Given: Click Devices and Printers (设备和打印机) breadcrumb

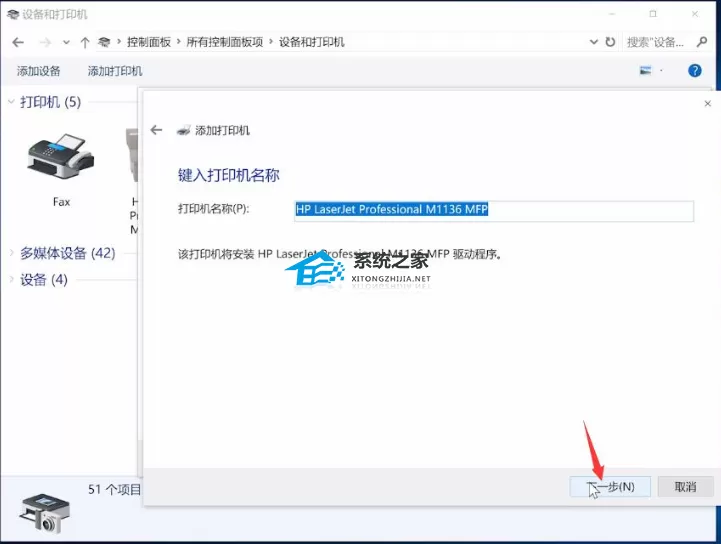Looking at the screenshot, I should [312, 42].
